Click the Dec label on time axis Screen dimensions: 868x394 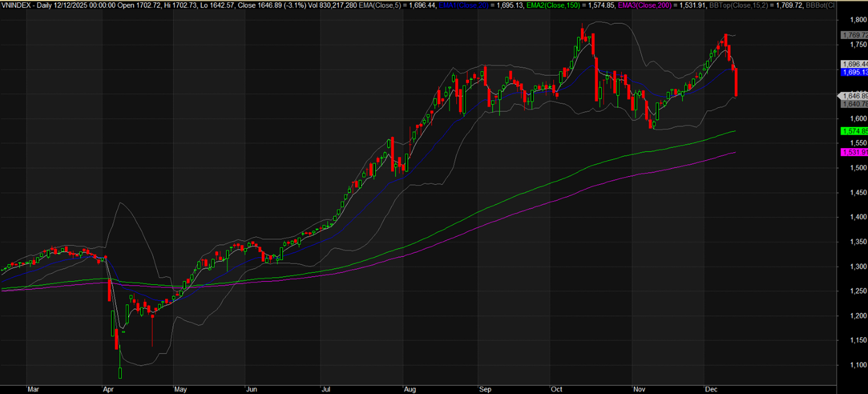point(710,388)
